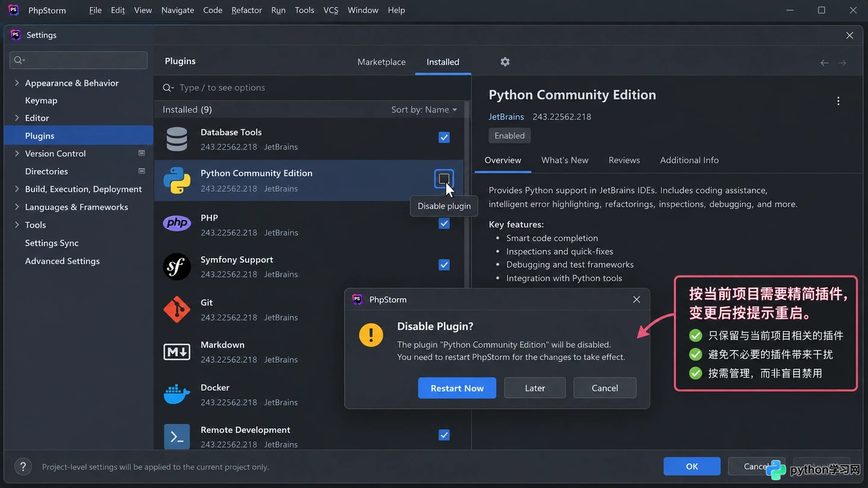This screenshot has width=868, height=488.
Task: Uncheck the Symfony Support checkbox
Action: point(444,264)
